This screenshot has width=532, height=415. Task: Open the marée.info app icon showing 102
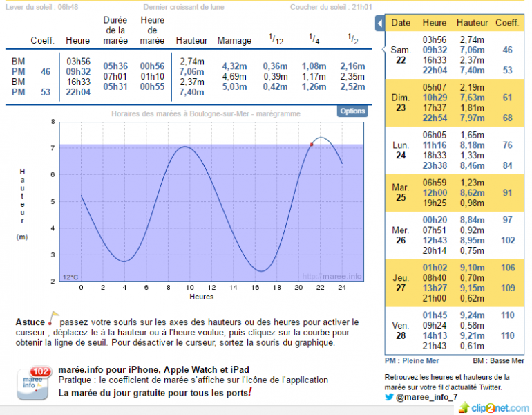(x=34, y=382)
